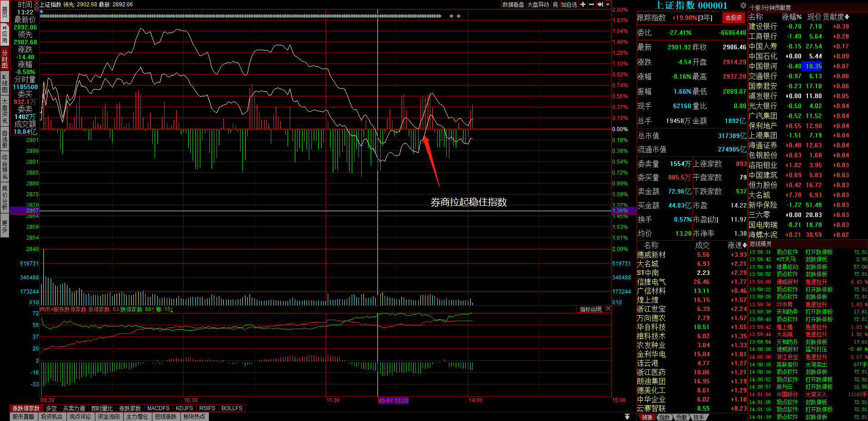Click the 贡献度 sort arrow in column header
Screen dimensions: 868x421
[847, 17]
